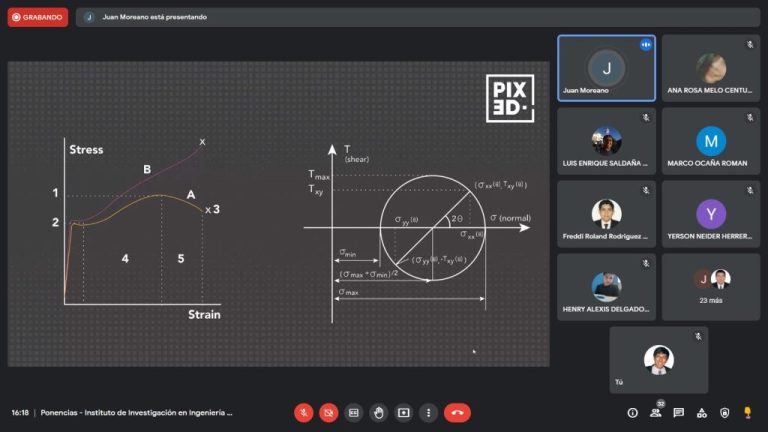Image resolution: width=768 pixels, height=432 pixels.
Task: Click your own 'Tú' self-view tile
Action: [658, 360]
